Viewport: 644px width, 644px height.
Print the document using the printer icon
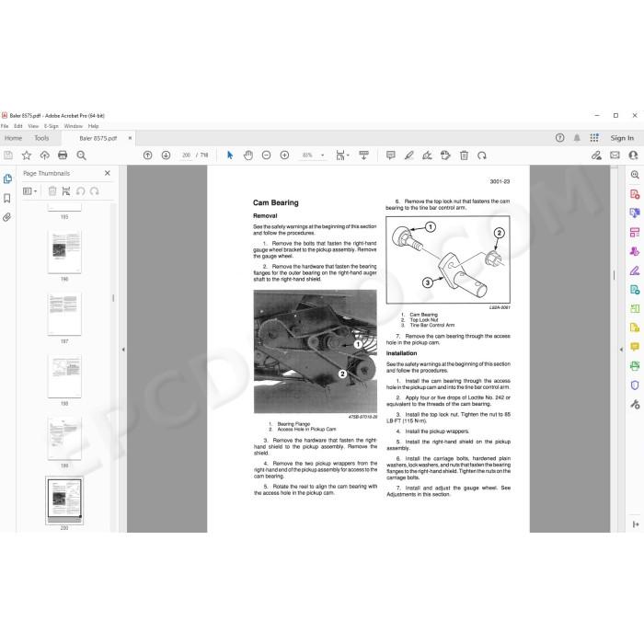click(x=63, y=155)
